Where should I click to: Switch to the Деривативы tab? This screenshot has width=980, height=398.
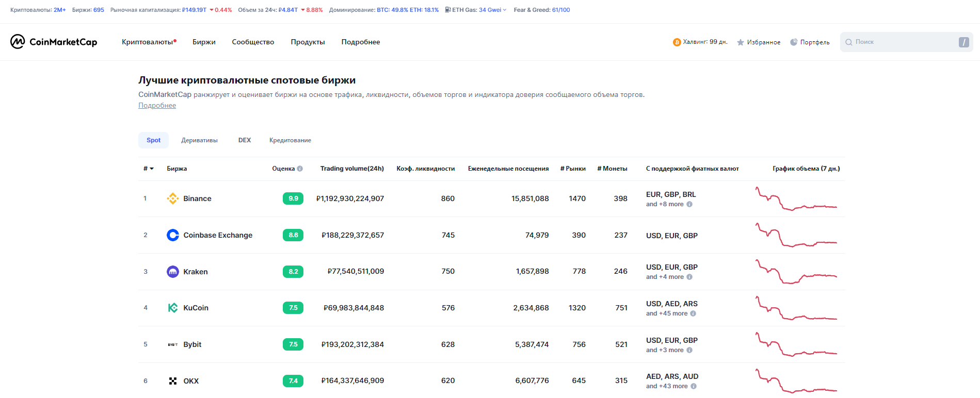pos(199,140)
